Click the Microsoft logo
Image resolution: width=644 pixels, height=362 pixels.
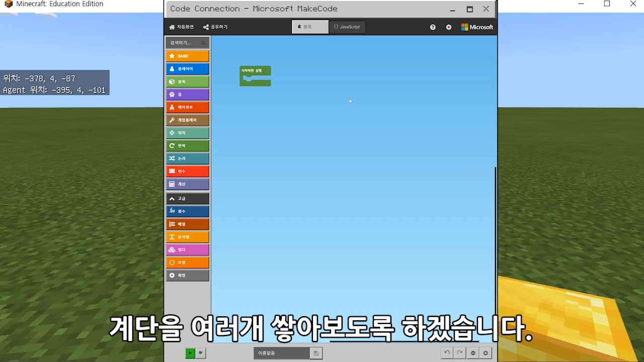tap(477, 27)
